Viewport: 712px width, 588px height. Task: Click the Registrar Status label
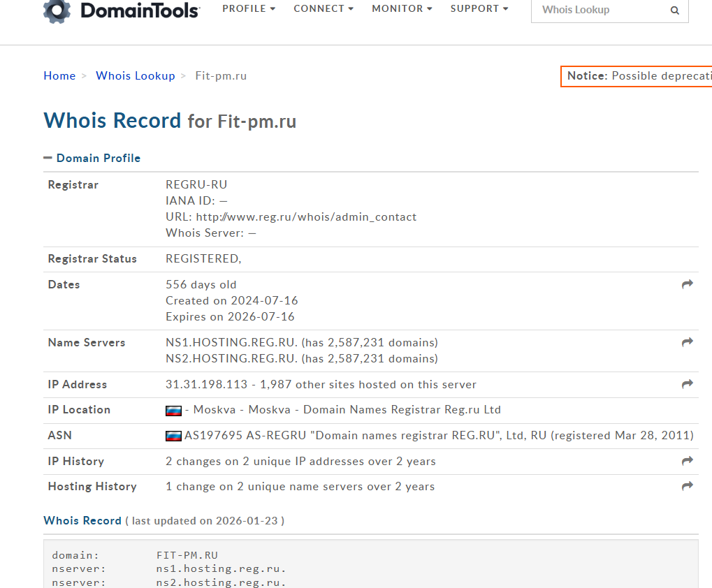point(92,258)
